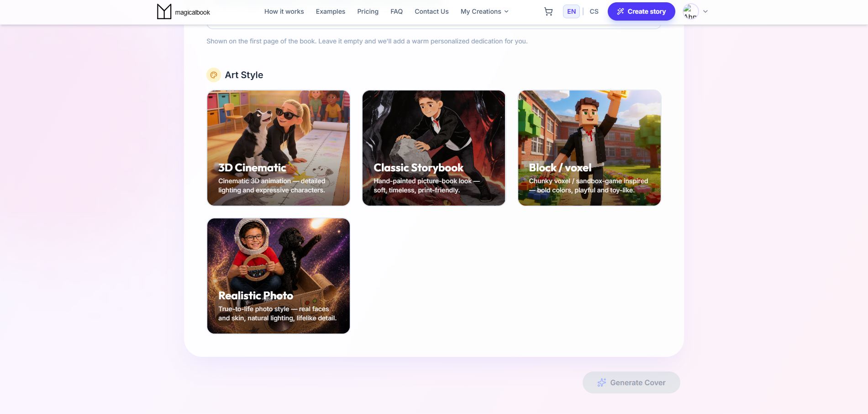
Task: Open the FAQ page
Action: [396, 11]
